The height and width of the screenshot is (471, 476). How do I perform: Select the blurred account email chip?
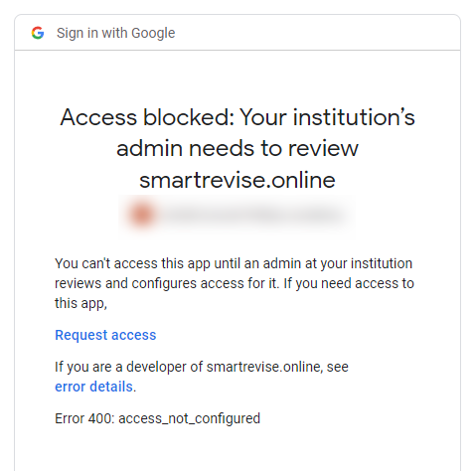238,216
